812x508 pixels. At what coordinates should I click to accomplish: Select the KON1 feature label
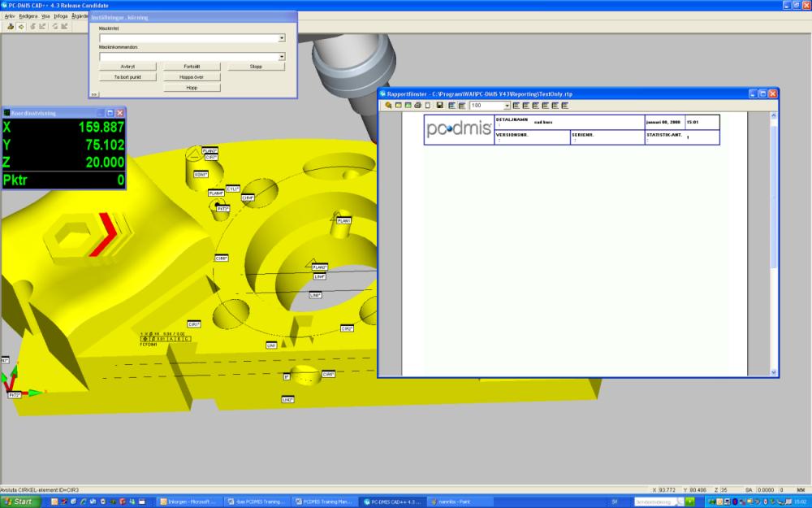tap(201, 175)
